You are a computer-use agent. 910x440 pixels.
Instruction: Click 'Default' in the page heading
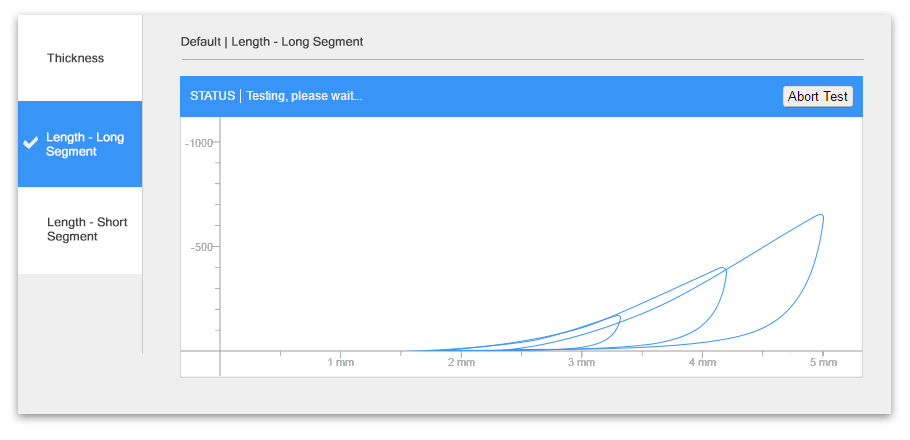(x=200, y=42)
